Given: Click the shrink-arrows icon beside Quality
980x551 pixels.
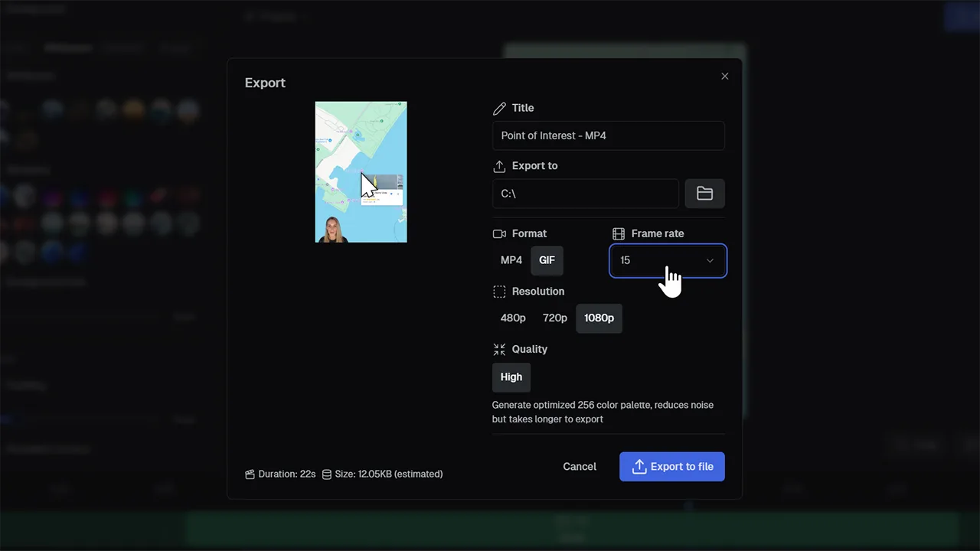Looking at the screenshot, I should click(x=499, y=349).
